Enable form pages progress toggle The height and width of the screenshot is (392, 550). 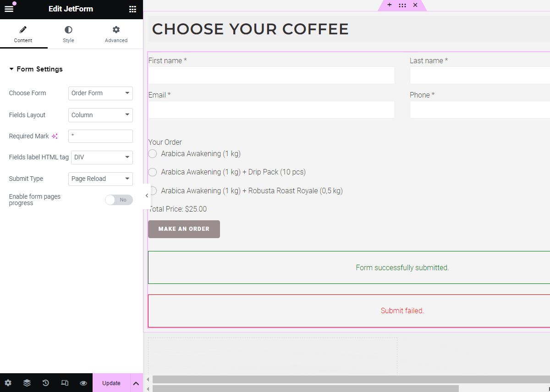coord(119,200)
